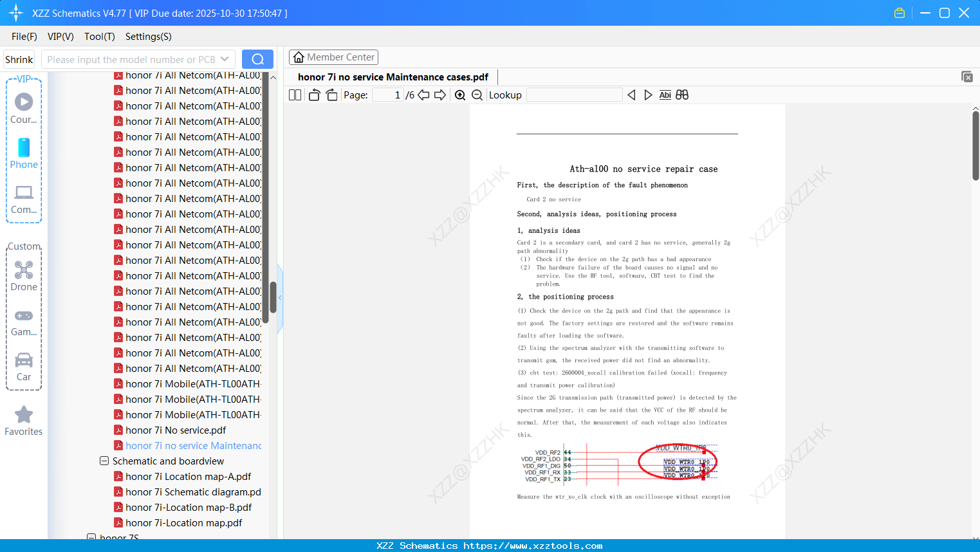Click the website link in the status bar

tap(533, 546)
